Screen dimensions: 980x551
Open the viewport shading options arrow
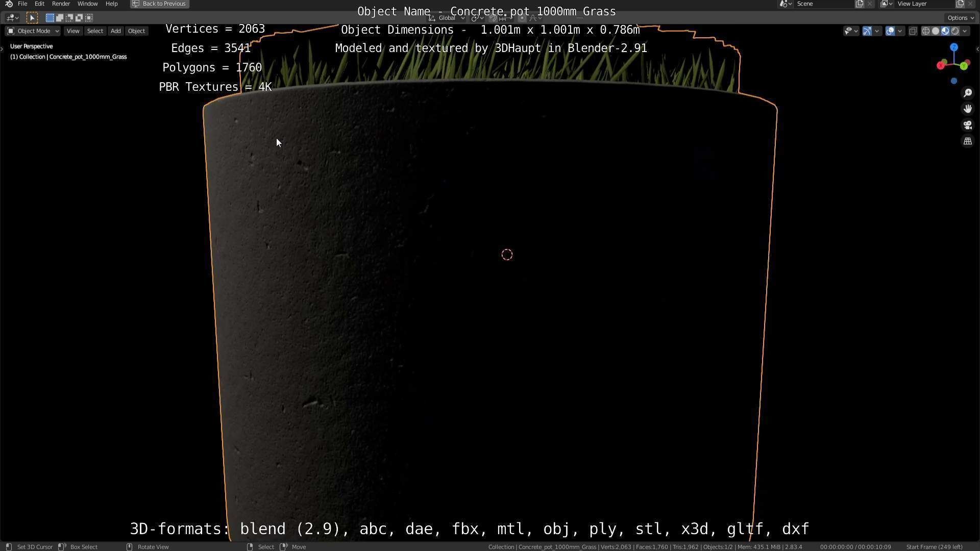pyautogui.click(x=965, y=31)
